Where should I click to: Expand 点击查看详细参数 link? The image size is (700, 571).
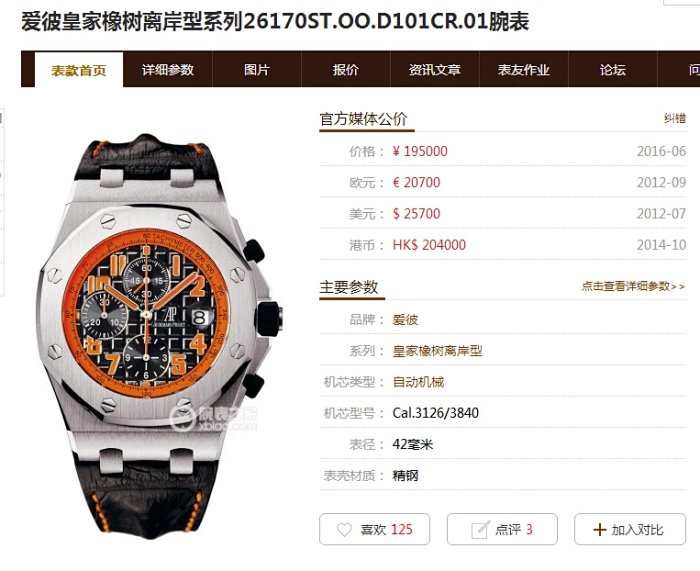pos(633,286)
